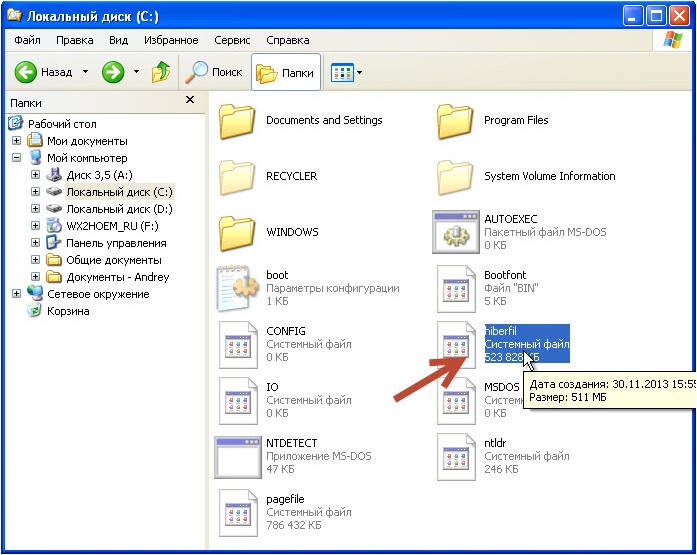Screen dimensions: 697x555
Task: Expand WX2HOEM_RU (F:) tree node
Action: click(36, 225)
